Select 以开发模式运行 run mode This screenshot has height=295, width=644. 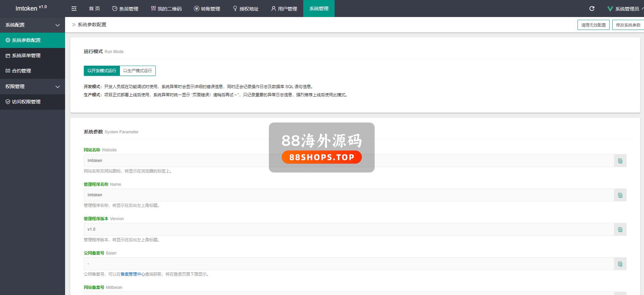(102, 71)
